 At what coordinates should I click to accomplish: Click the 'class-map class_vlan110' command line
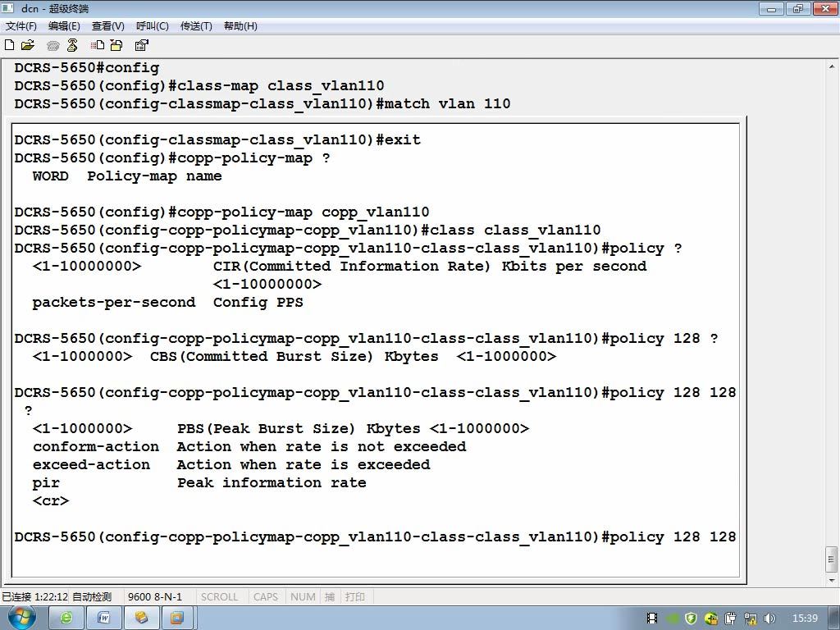pos(199,85)
